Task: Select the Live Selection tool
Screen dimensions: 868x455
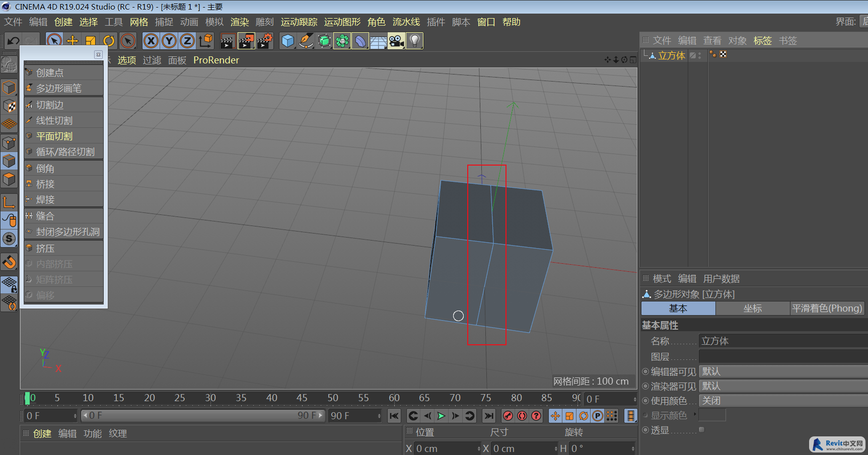Action: [54, 41]
